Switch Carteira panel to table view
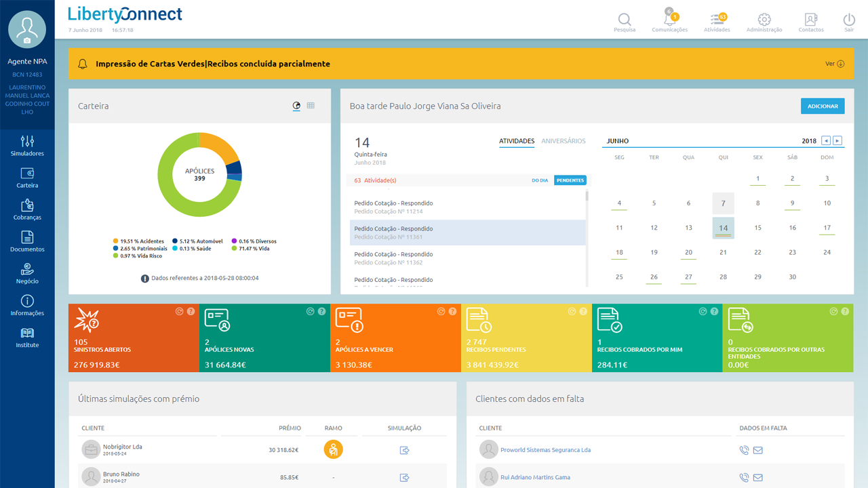The width and height of the screenshot is (868, 488). click(311, 106)
